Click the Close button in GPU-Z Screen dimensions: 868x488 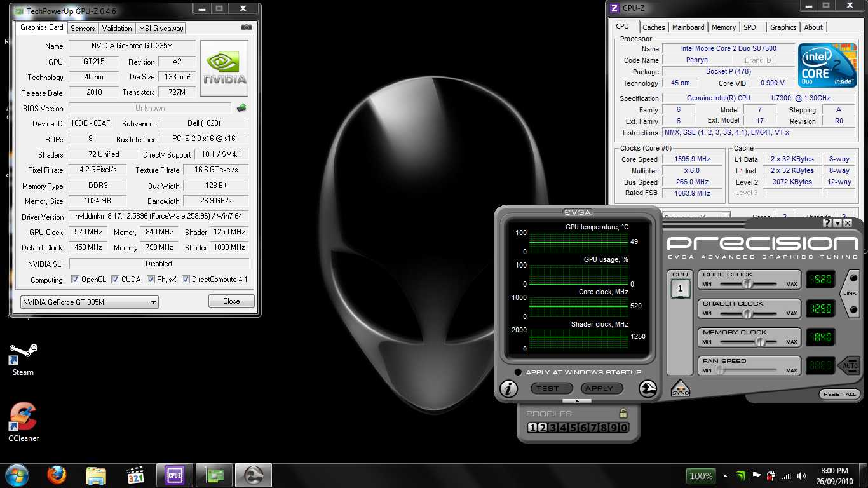point(231,301)
